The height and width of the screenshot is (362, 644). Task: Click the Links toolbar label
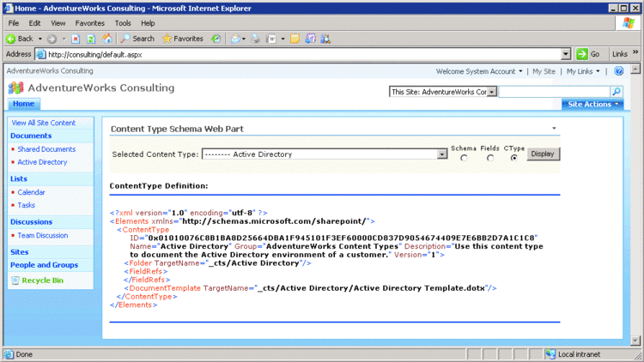620,54
